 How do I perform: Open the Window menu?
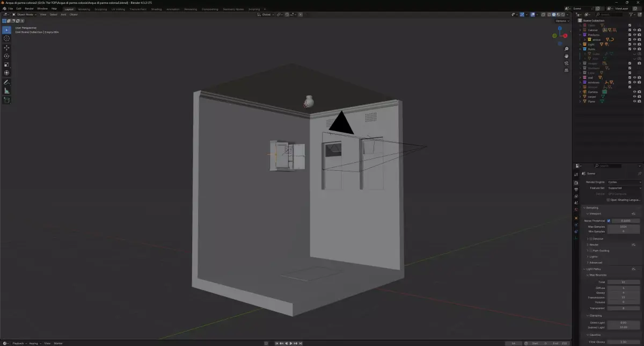(x=42, y=9)
